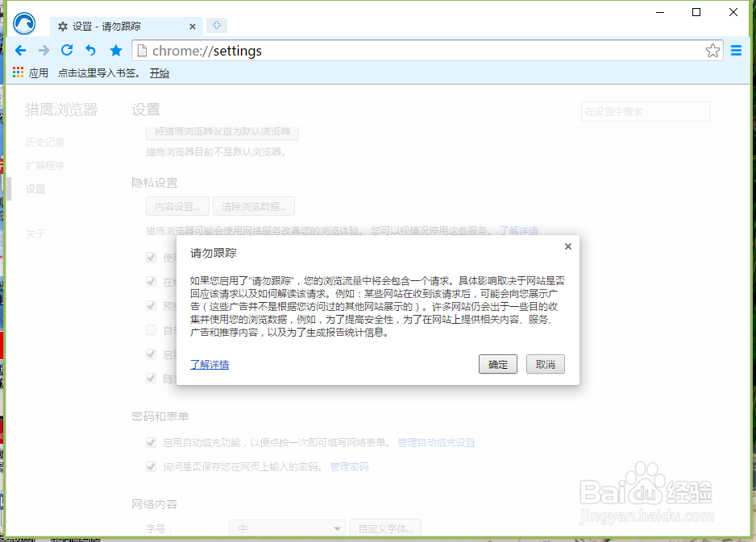
Task: Maximize the browser window
Action: click(696, 12)
